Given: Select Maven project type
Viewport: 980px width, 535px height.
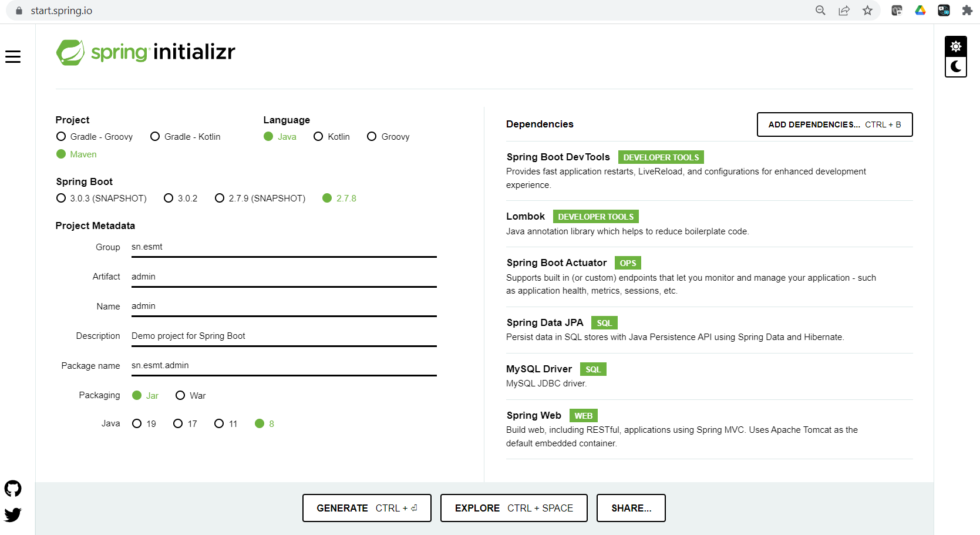Looking at the screenshot, I should 76,154.
